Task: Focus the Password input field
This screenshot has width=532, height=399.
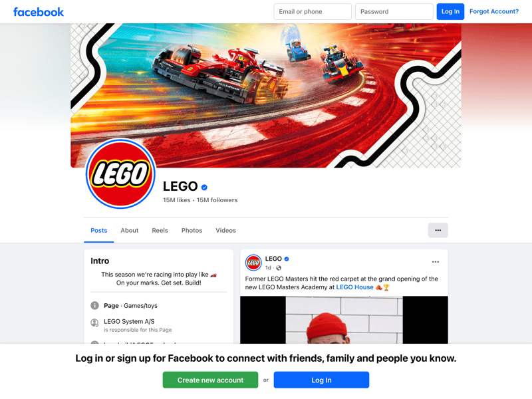Action: click(394, 11)
